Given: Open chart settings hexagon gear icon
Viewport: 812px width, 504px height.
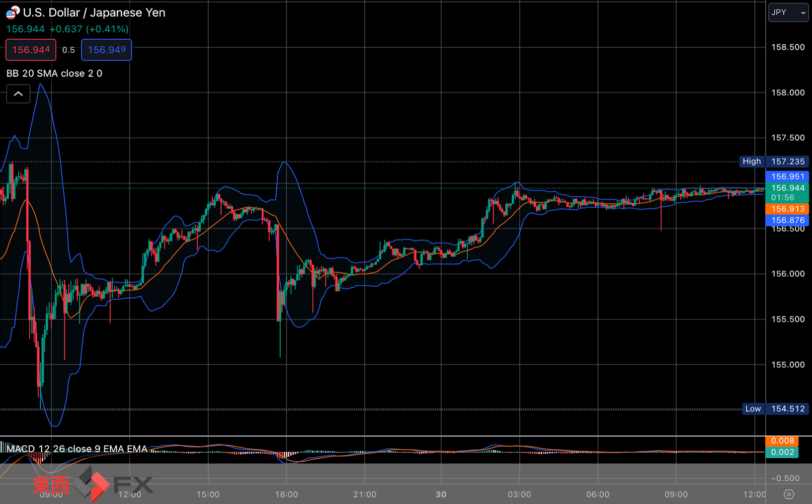Looking at the screenshot, I should coord(789,494).
